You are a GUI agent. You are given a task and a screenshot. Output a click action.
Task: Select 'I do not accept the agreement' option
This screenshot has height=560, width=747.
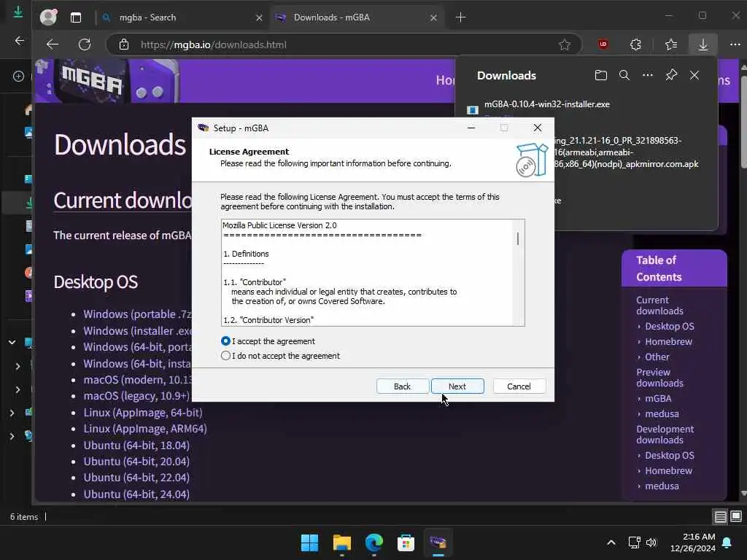point(226,356)
